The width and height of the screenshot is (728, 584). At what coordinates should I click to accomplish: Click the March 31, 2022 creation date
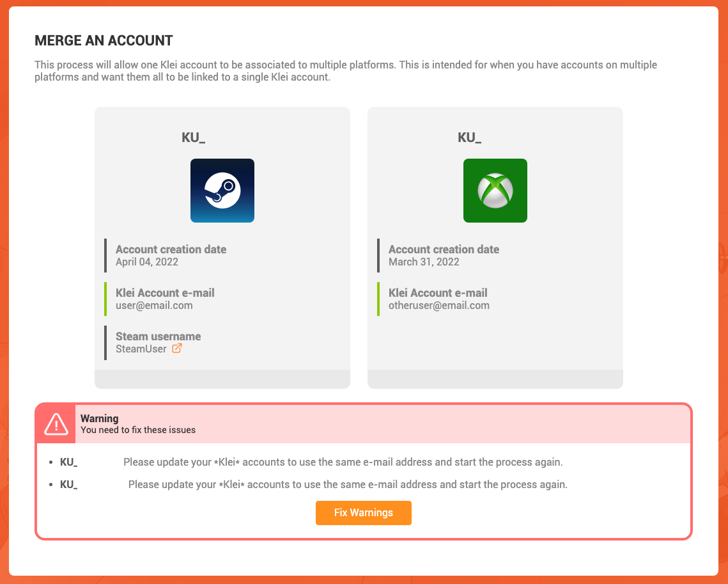(424, 262)
